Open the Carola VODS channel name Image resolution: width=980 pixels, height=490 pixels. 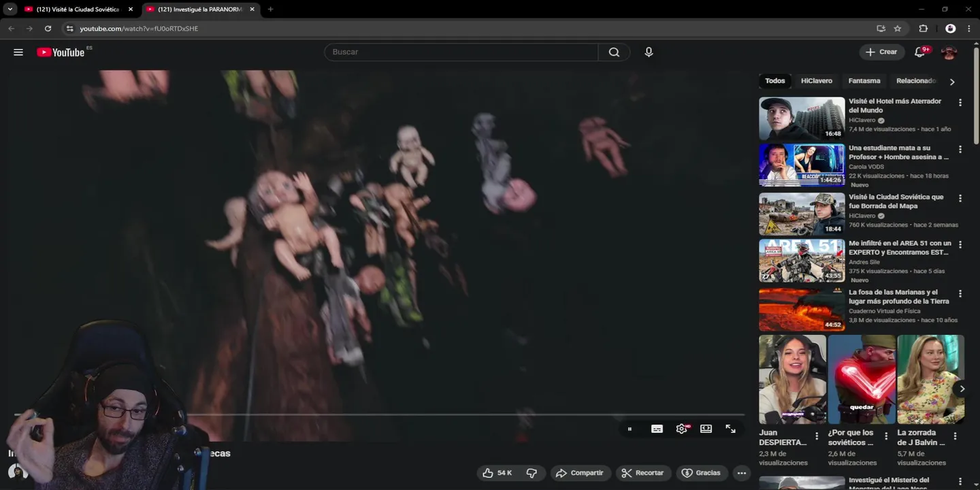tap(866, 167)
